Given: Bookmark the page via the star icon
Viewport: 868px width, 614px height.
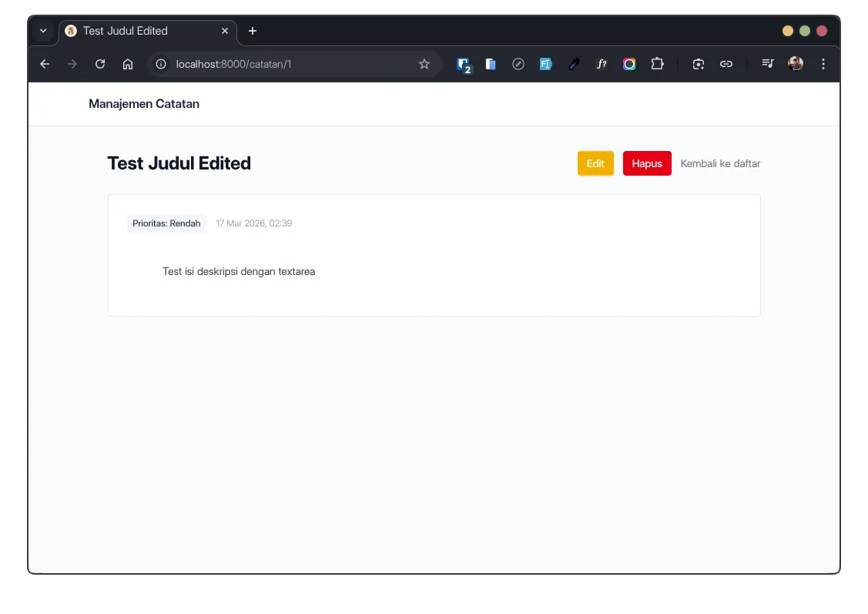Looking at the screenshot, I should [424, 64].
